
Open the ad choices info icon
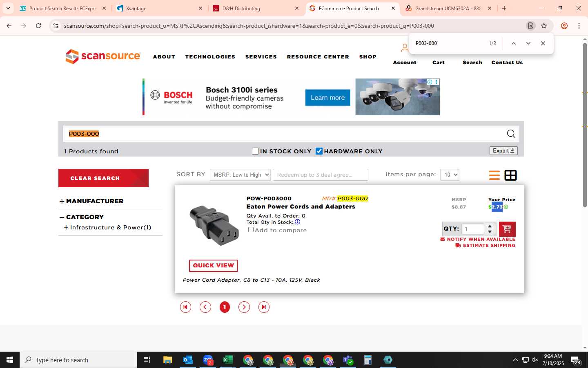point(430,82)
